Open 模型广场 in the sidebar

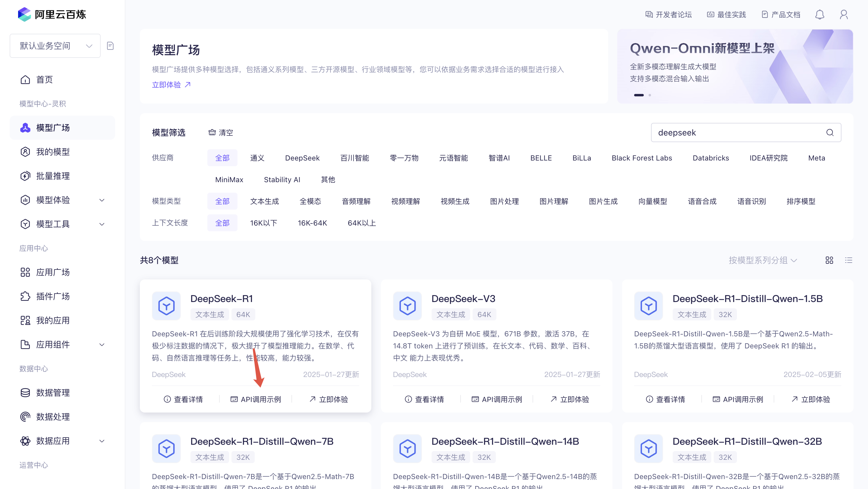[62, 128]
